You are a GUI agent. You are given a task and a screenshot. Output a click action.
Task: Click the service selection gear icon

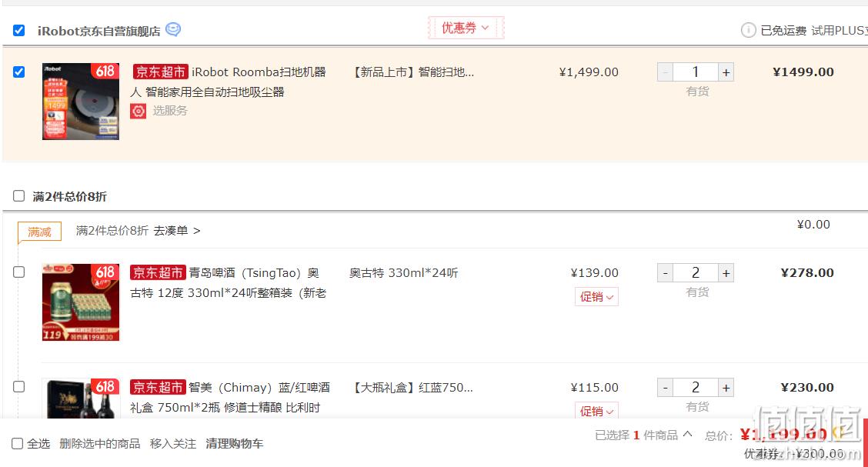pos(139,112)
